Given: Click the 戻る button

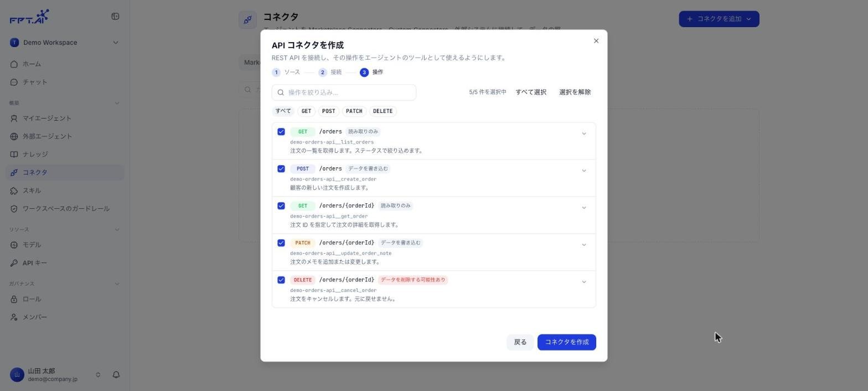Looking at the screenshot, I should click(520, 342).
